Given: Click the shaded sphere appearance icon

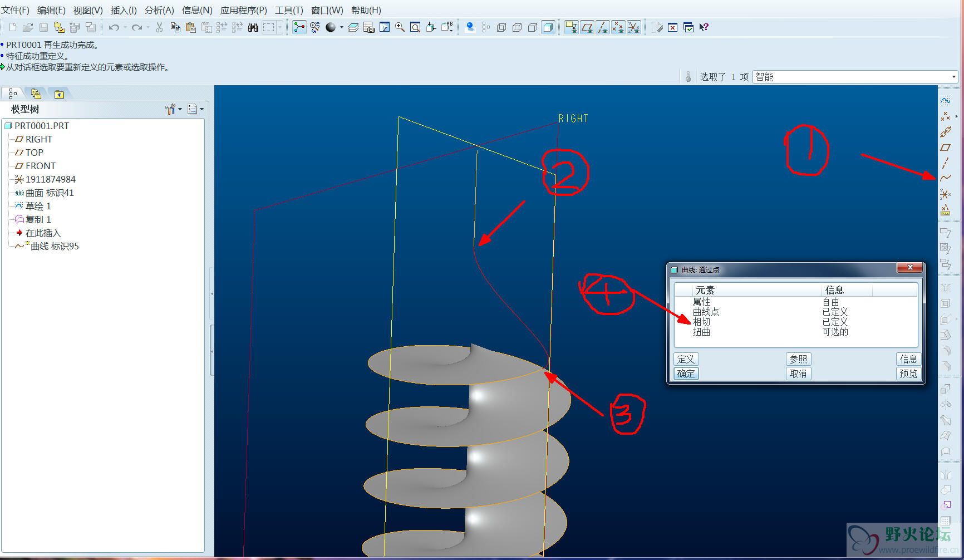Looking at the screenshot, I should [x=331, y=27].
